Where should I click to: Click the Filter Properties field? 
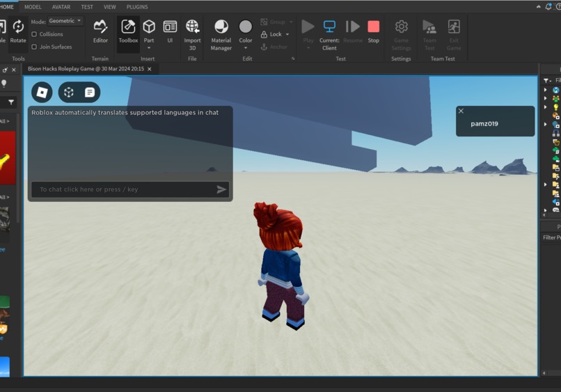click(x=551, y=237)
